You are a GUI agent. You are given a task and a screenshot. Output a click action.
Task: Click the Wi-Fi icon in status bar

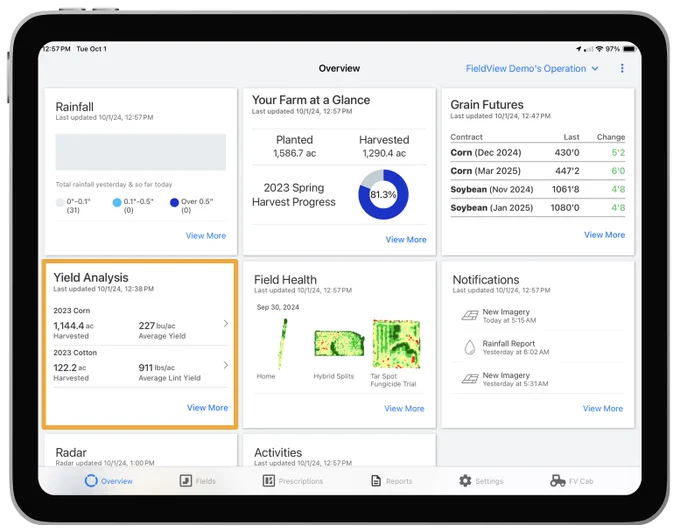pos(599,49)
